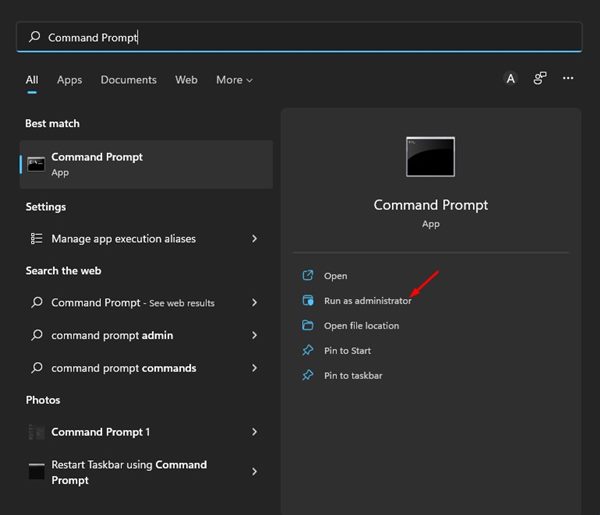Click into the search text field

coord(300,37)
